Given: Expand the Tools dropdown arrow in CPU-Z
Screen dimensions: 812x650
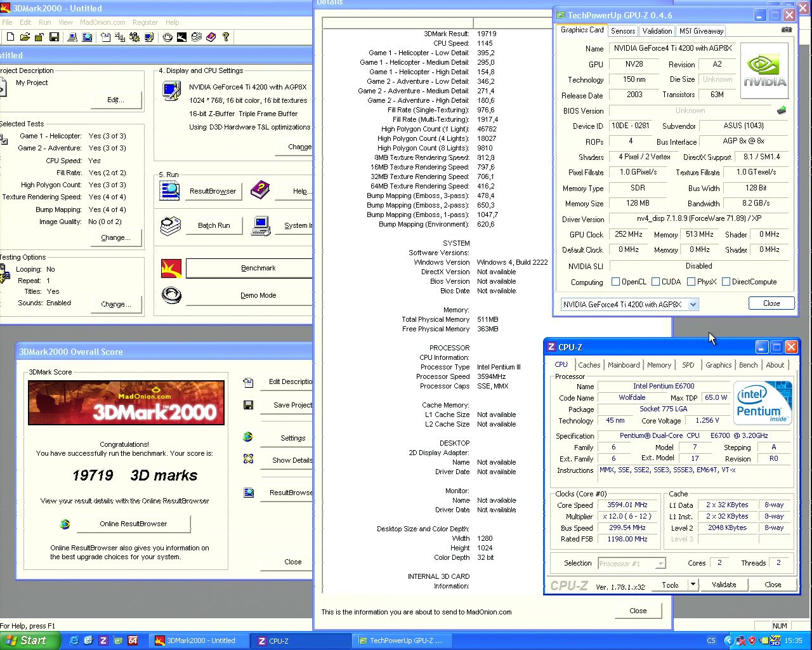Looking at the screenshot, I should 693,585.
